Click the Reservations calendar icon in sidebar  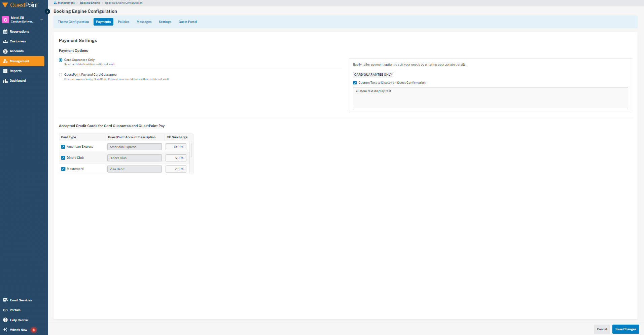[x=5, y=32]
